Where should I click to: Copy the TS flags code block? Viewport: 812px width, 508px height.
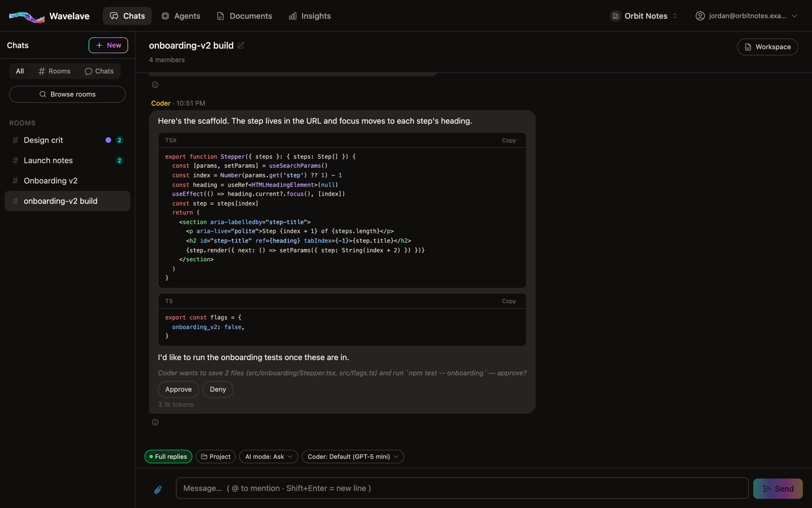pyautogui.click(x=509, y=301)
